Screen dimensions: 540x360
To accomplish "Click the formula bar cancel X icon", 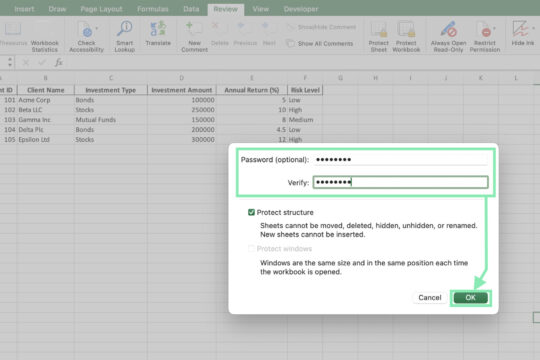I will 25,62.
